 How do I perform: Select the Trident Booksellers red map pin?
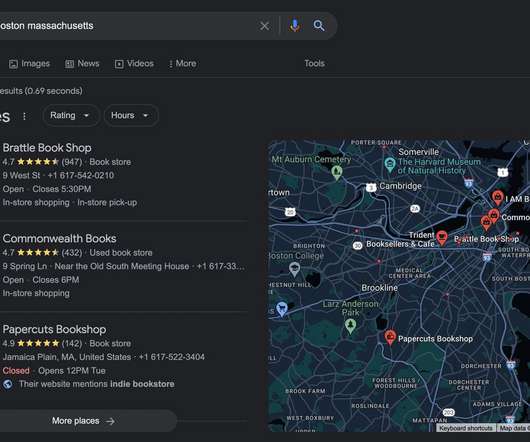click(x=442, y=238)
